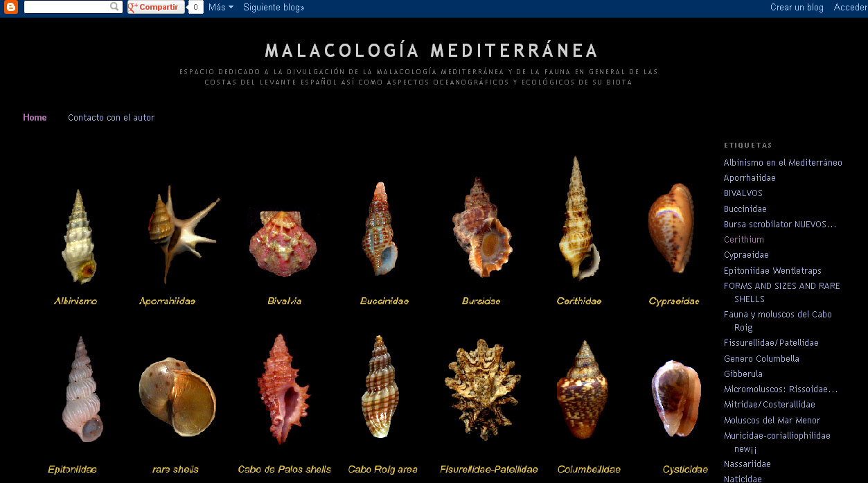Open Contacto con el autor tab
The image size is (868, 483).
pos(111,118)
